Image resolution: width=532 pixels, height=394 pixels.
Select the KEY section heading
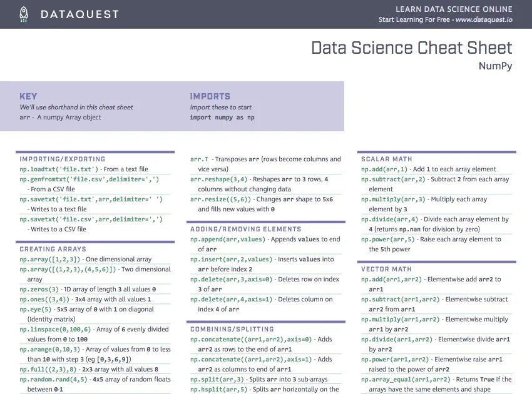click(28, 96)
